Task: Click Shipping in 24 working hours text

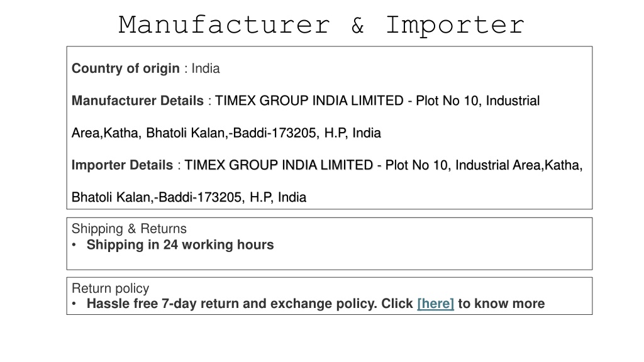Action: (180, 244)
